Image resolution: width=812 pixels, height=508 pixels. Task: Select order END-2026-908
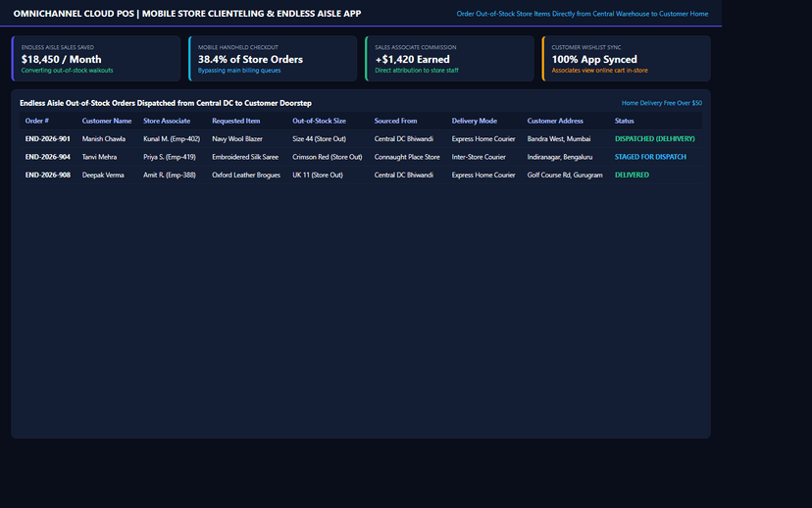click(48, 175)
